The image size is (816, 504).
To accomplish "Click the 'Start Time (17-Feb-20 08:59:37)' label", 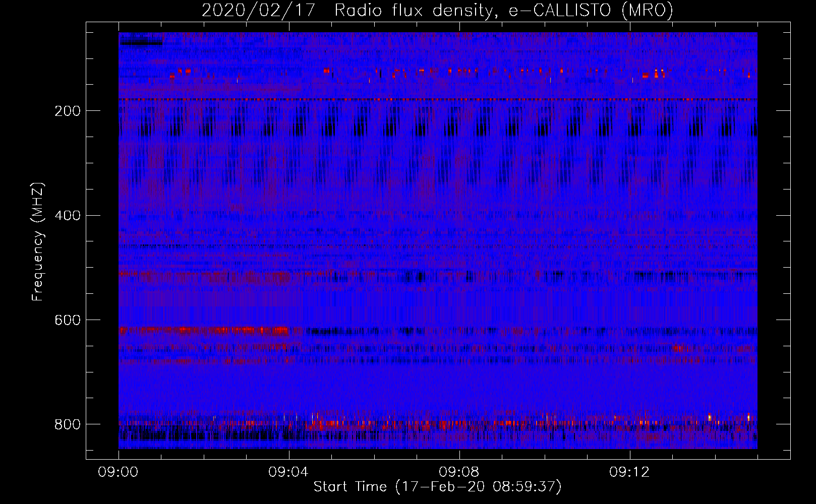I will (x=438, y=487).
